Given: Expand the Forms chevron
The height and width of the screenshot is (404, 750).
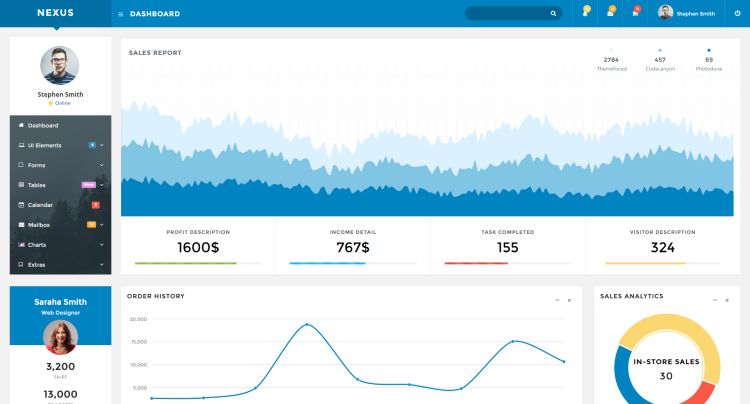Looking at the screenshot, I should [102, 165].
